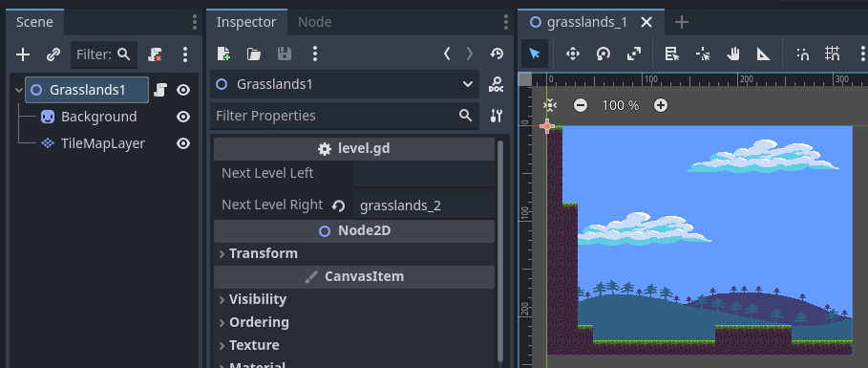This screenshot has height=368, width=868.
Task: Revert Next Level Right to default
Action: (x=338, y=206)
